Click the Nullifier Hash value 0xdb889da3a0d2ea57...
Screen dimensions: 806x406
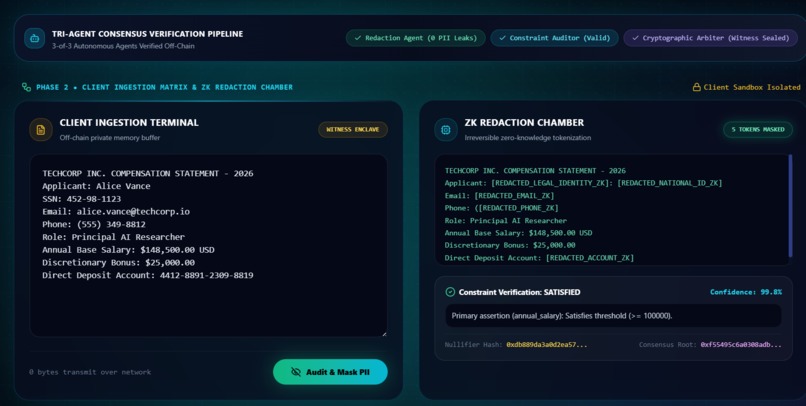pyautogui.click(x=546, y=345)
